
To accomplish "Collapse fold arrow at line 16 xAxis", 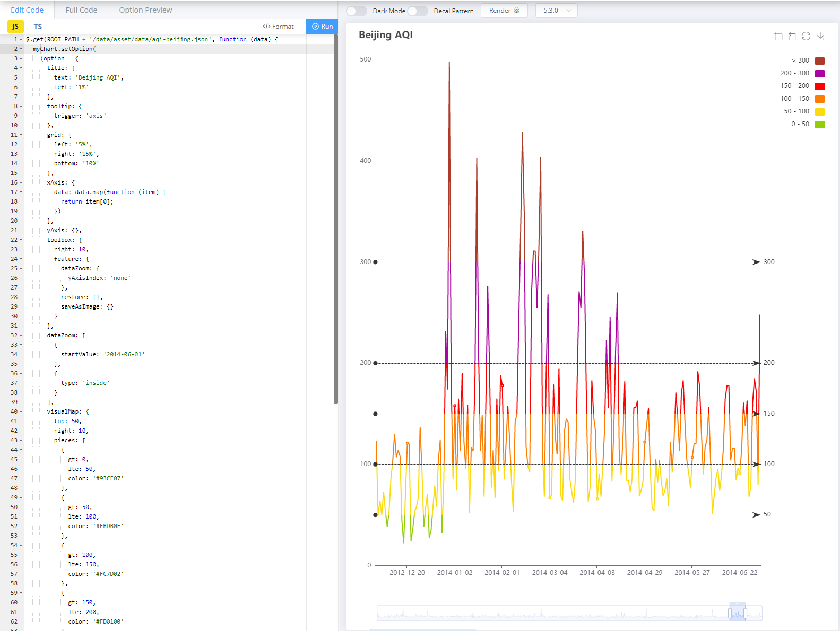I will click(21, 182).
